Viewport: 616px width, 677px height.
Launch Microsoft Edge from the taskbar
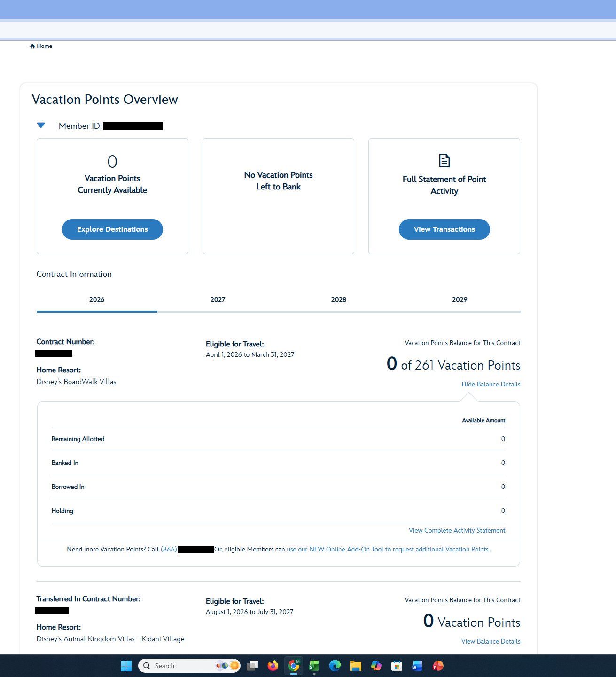click(335, 666)
